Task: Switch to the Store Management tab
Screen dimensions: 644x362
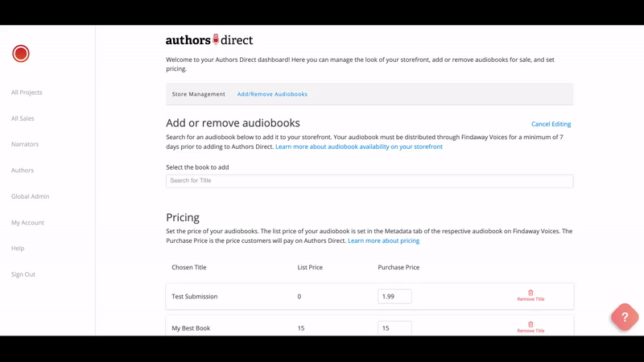Action: point(198,94)
